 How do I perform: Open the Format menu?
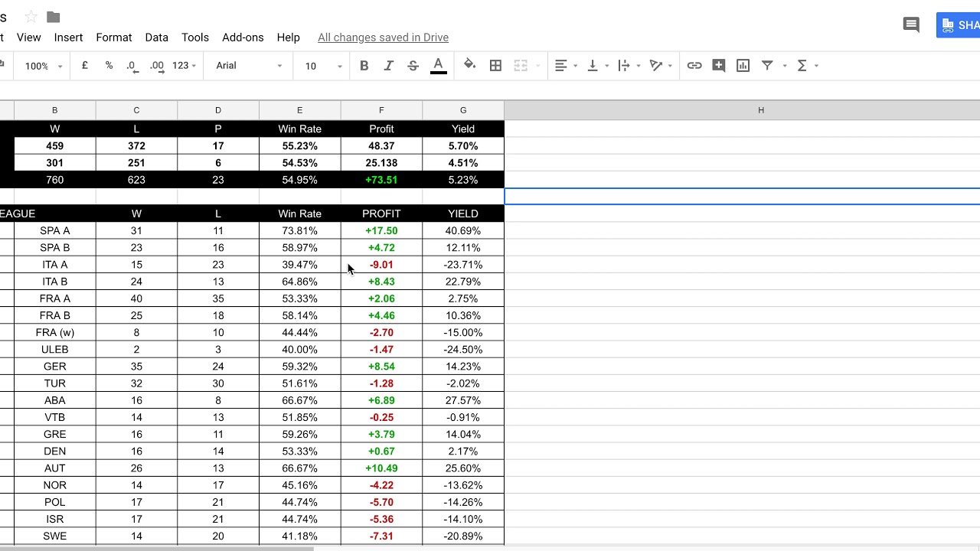pyautogui.click(x=114, y=37)
